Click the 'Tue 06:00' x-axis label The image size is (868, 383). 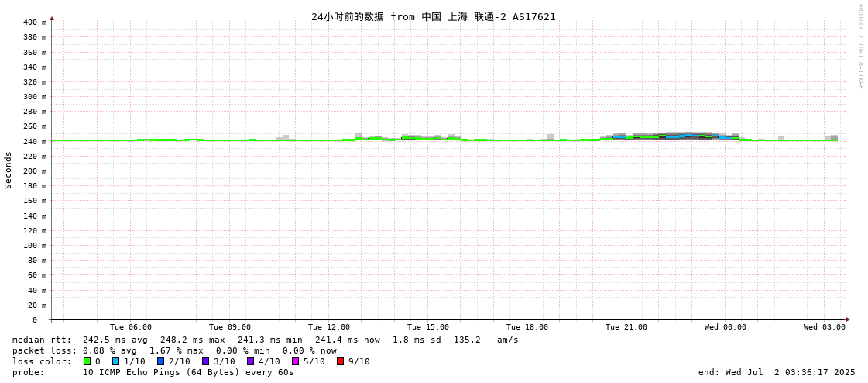tap(131, 327)
